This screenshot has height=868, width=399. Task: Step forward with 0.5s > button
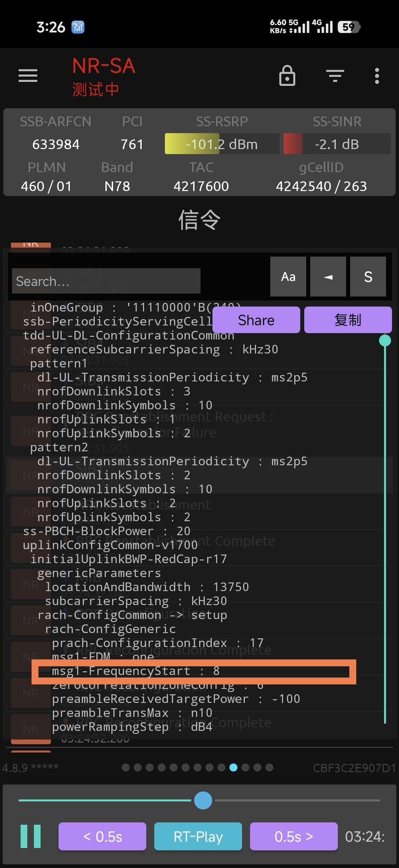[x=294, y=836]
